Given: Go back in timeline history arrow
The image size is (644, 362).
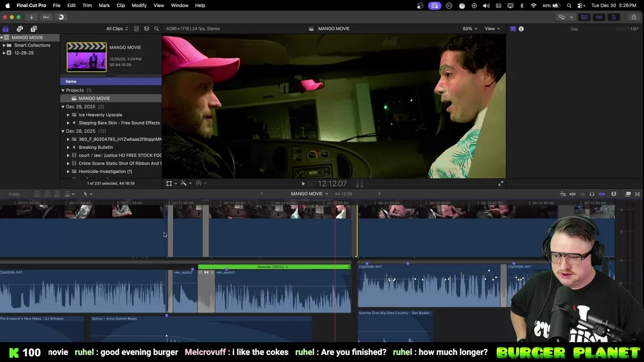Looking at the screenshot, I should (x=262, y=194).
